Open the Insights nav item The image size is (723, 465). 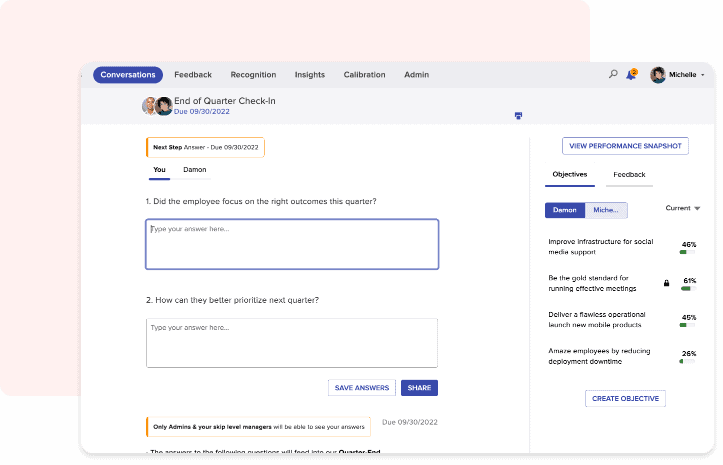[310, 75]
